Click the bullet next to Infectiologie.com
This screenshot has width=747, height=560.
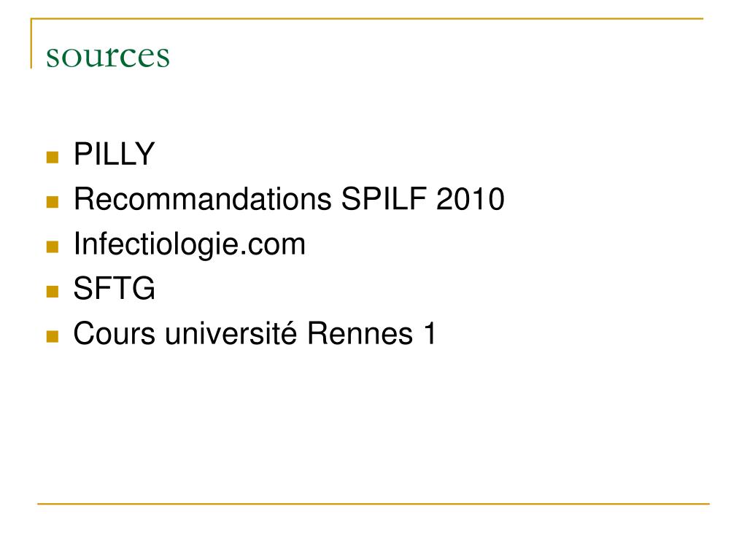click(53, 246)
